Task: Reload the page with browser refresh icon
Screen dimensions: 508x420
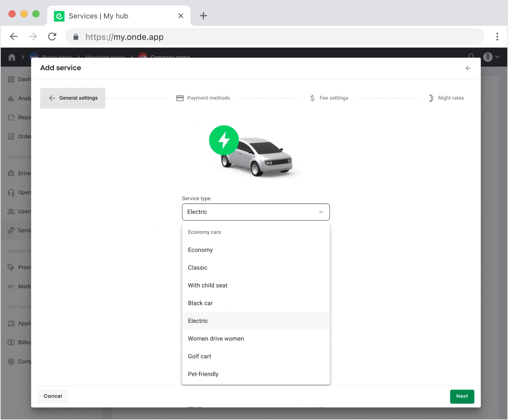Action: coord(52,37)
